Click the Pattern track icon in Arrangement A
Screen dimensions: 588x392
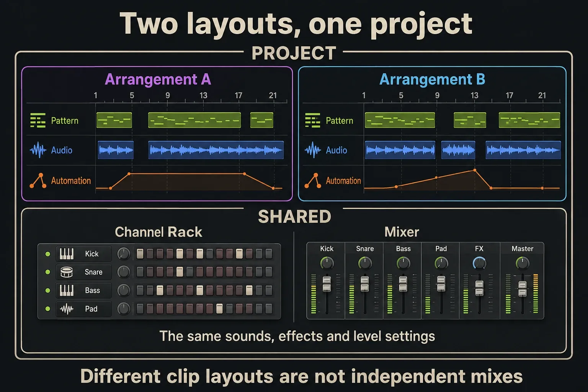click(38, 120)
